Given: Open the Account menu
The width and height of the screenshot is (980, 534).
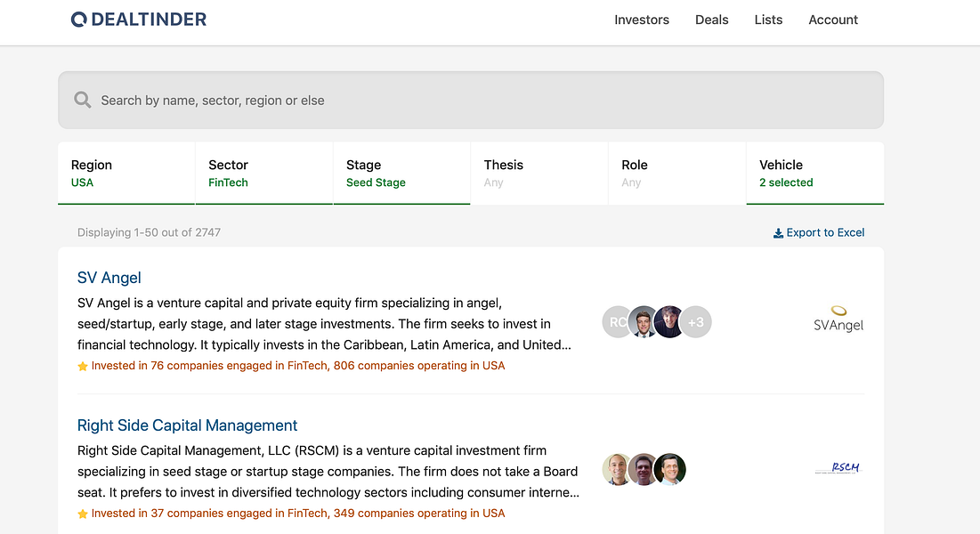Looking at the screenshot, I should pos(833,20).
